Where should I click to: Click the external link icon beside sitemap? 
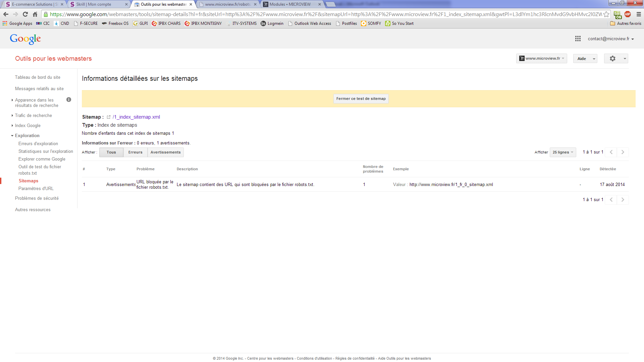pos(109,117)
